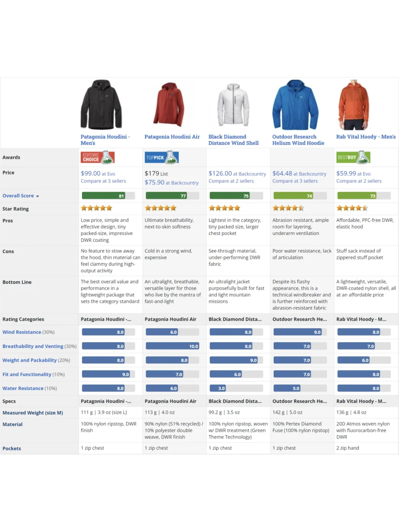Click the overall score bar showing 77
Image resolution: width=399 pixels, height=532 pixels.
point(172,196)
